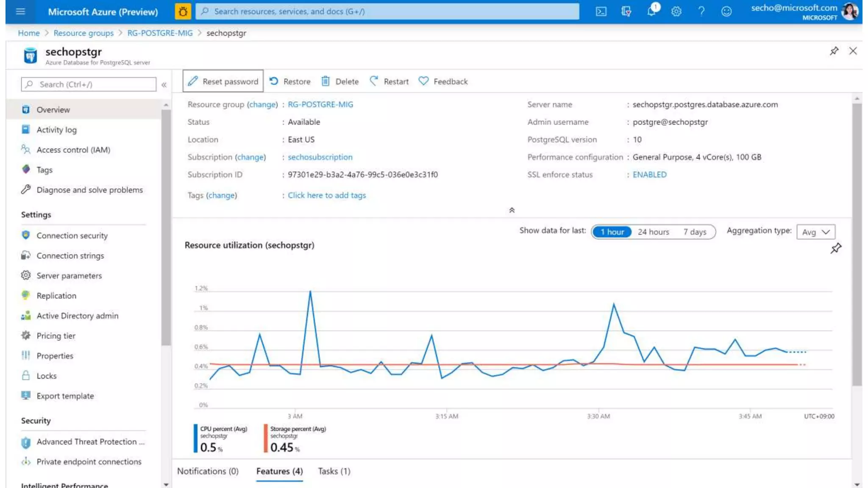Switch to Notifications (0) tab

coord(208,471)
